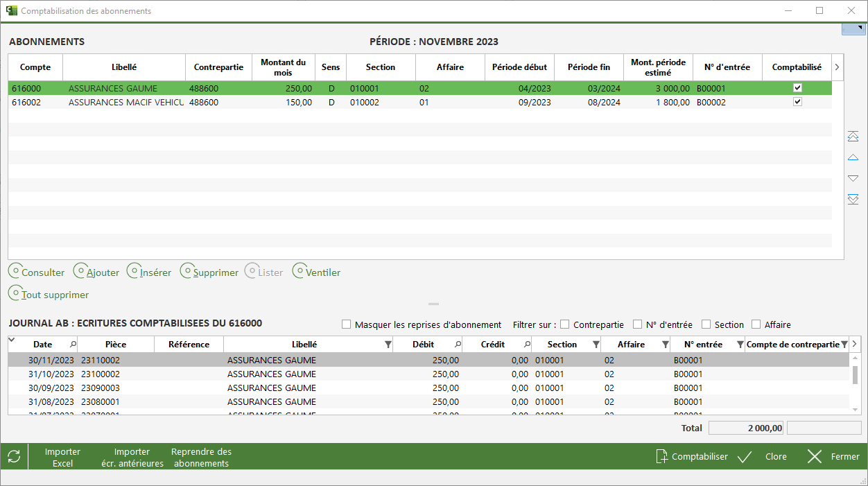
Task: Open the Libellé column filter dropdown
Action: (x=388, y=345)
